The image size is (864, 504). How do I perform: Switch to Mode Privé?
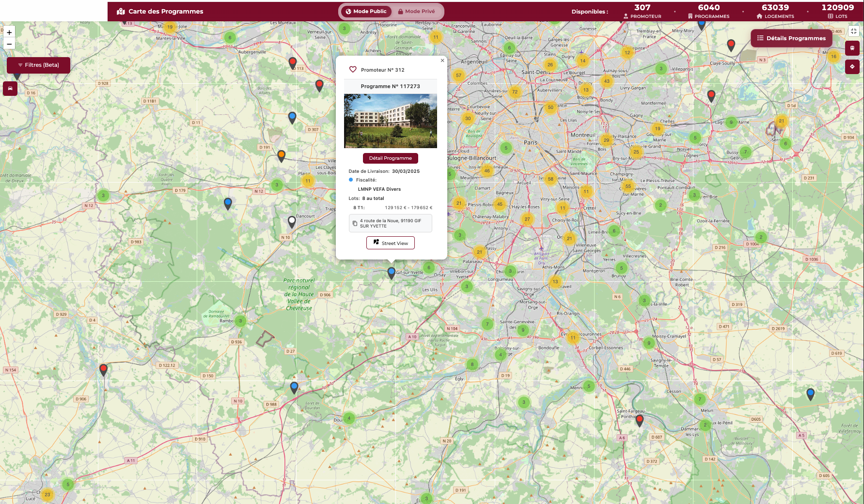click(x=416, y=11)
